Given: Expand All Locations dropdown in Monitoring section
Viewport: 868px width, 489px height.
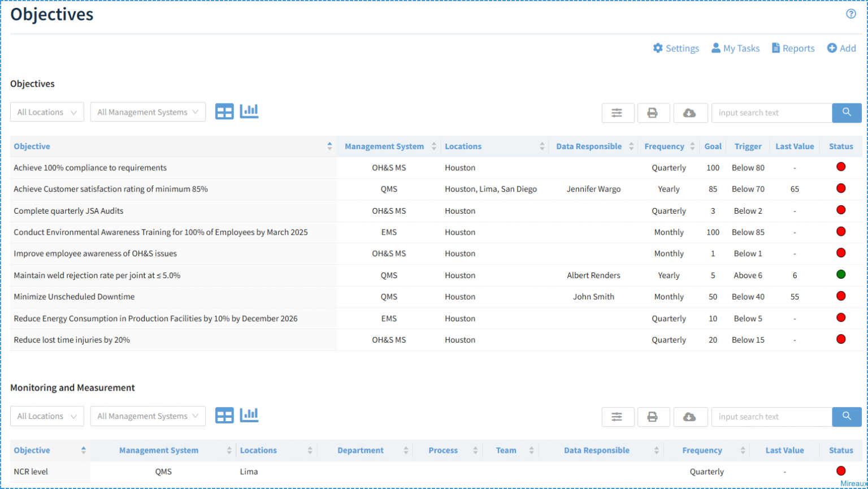Looking at the screenshot, I should 47,416.
